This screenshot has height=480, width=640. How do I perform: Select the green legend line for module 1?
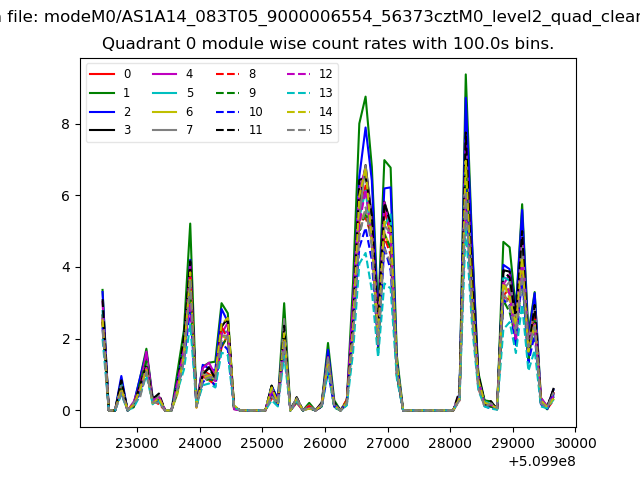click(x=101, y=93)
